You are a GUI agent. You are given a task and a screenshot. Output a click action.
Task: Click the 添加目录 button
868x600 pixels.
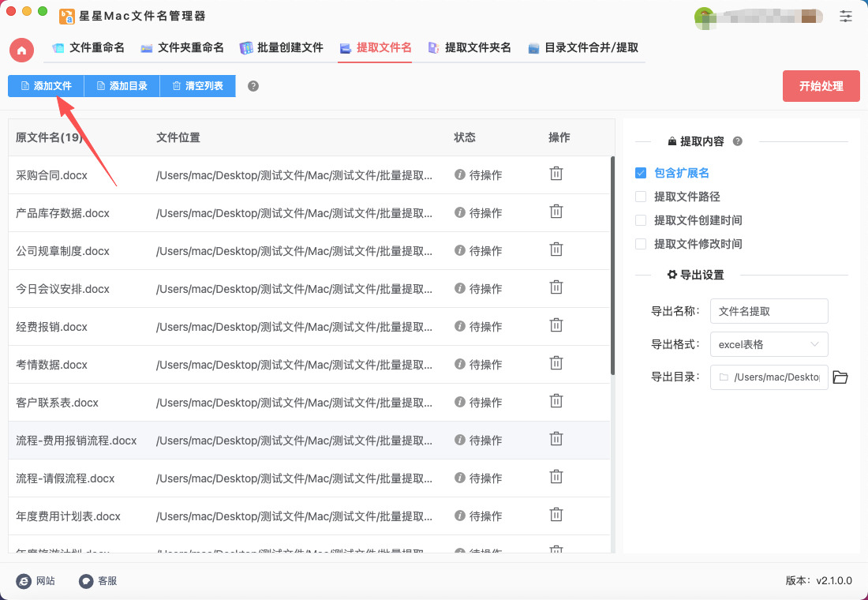point(122,86)
